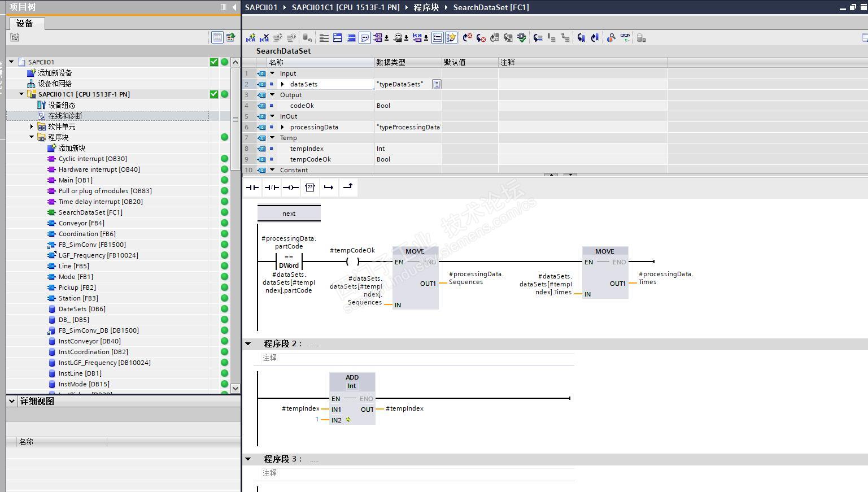
Task: Open a branch in the ladder
Action: [x=329, y=188]
